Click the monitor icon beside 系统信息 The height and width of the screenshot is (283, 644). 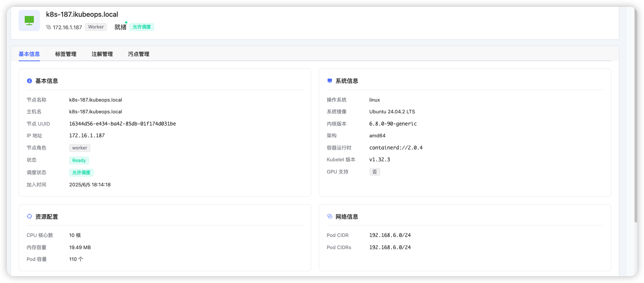(330, 81)
